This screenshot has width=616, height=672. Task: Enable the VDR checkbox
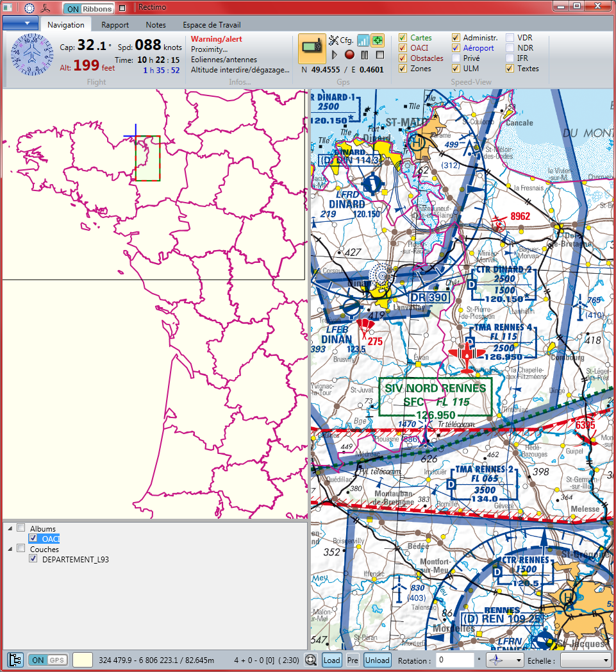pos(510,37)
